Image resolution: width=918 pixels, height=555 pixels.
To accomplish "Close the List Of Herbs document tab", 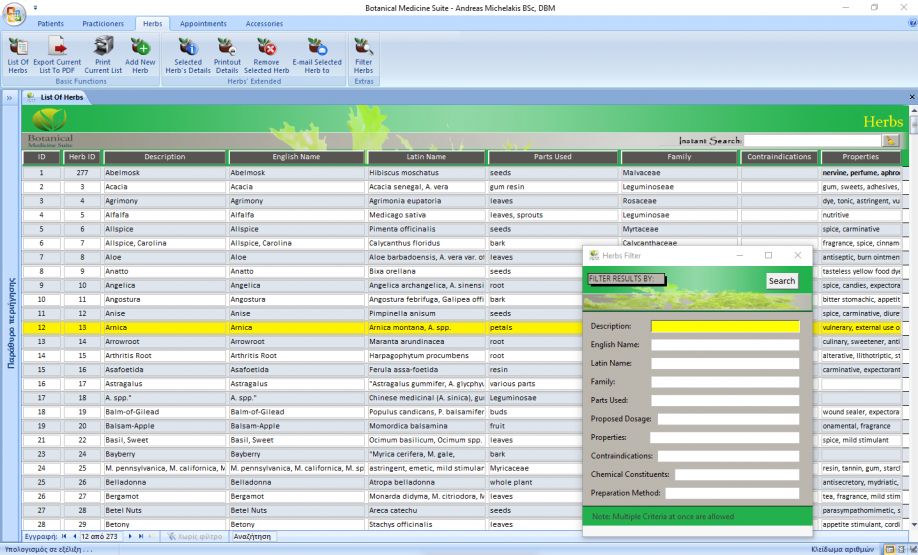I will click(x=912, y=97).
